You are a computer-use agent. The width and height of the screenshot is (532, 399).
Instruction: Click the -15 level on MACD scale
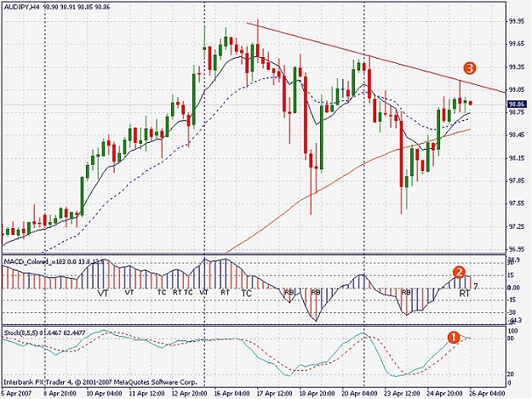(x=512, y=299)
